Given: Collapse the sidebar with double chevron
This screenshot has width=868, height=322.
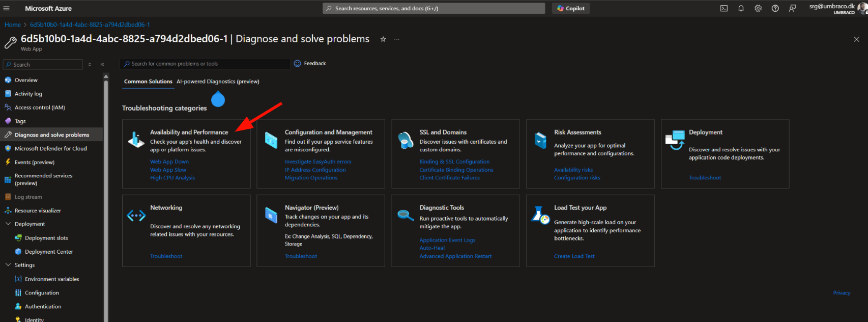Looking at the screenshot, I should (102, 65).
